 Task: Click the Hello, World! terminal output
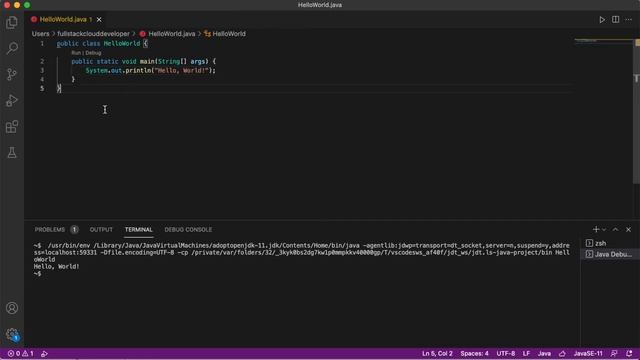(56, 267)
